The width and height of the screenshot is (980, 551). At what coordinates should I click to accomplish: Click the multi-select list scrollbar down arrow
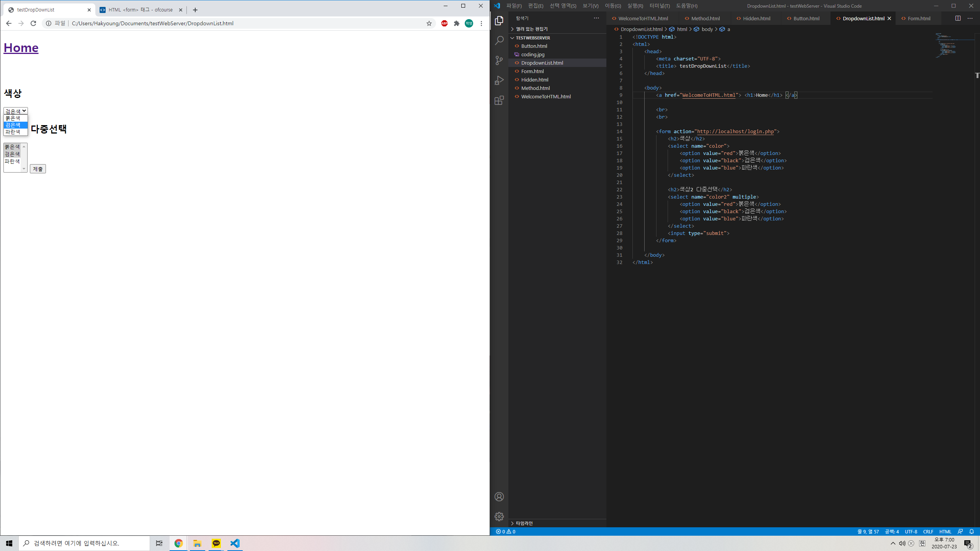pyautogui.click(x=24, y=169)
